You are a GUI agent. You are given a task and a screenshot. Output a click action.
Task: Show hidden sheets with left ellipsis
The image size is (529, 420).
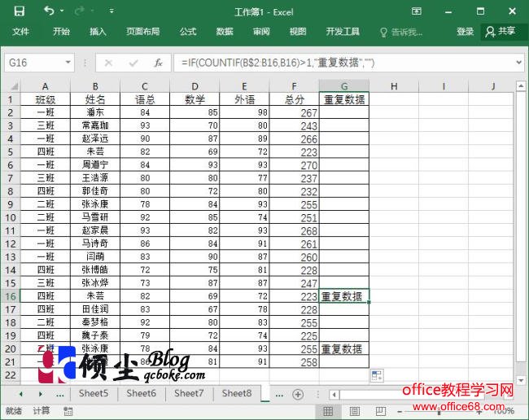pos(60,394)
